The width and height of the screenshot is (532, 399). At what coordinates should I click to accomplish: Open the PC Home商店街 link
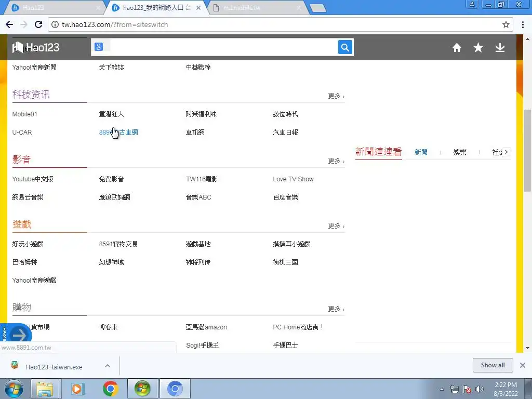[x=298, y=327]
